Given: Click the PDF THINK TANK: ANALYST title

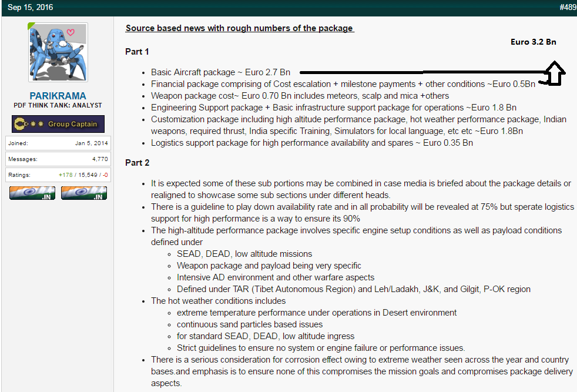Looking at the screenshot, I should [58, 105].
